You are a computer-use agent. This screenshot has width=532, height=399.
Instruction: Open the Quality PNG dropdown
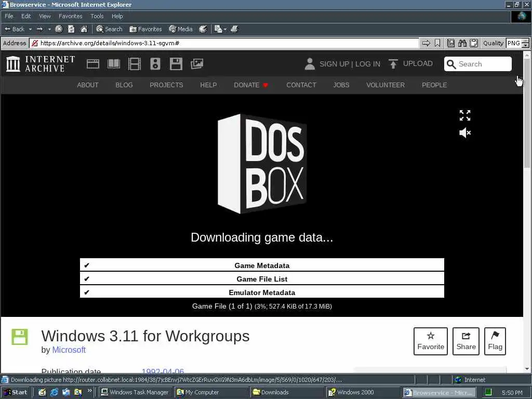(517, 43)
